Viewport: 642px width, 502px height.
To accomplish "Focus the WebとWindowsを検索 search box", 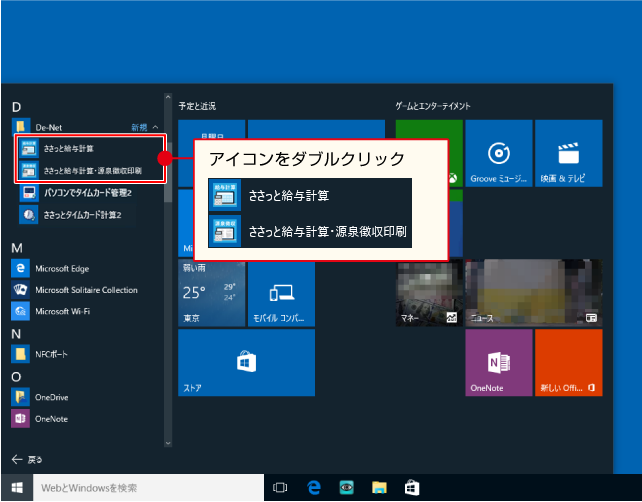I will pos(148,487).
